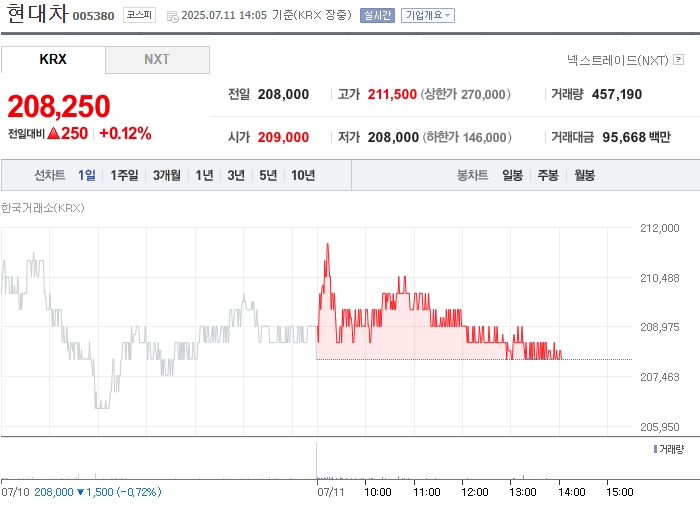Click the 하한가 146,000 text
The height and width of the screenshot is (505, 700).
(467, 137)
